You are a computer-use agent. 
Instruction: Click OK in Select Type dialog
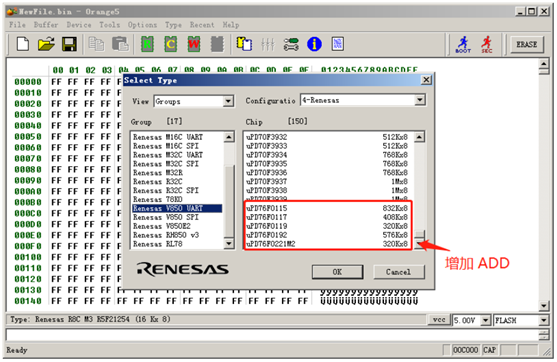337,272
